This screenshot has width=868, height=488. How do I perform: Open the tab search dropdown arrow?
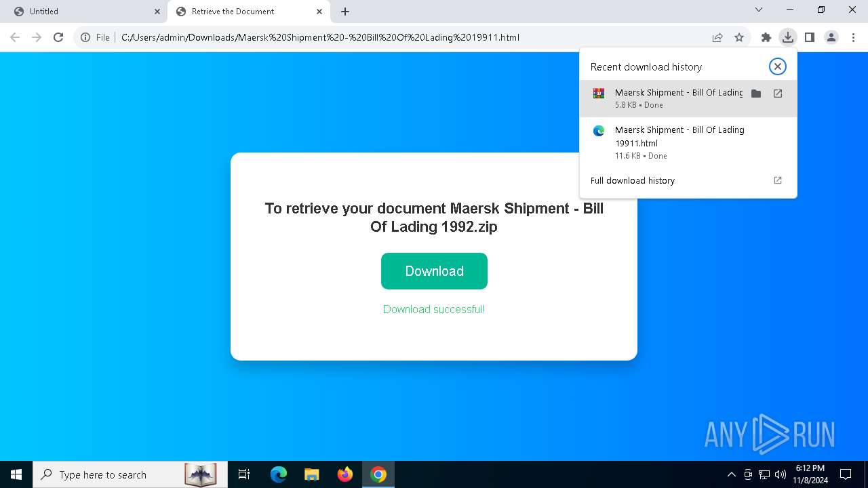pos(759,10)
